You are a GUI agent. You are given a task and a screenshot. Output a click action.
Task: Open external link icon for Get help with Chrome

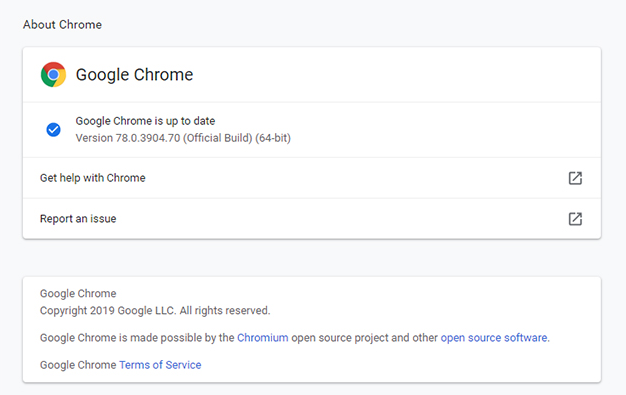click(x=575, y=178)
